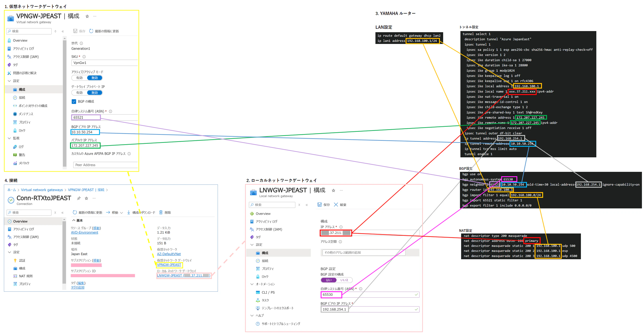This screenshot has width=644, height=334.
Task: Collapse the ヘルプ section in LNWGW-JPEAST menu
Action: pos(252,316)
